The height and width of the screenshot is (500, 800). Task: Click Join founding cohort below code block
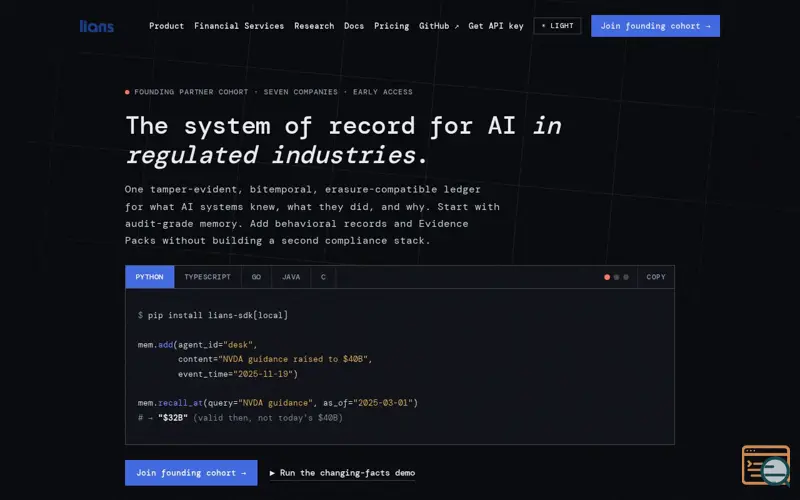click(x=191, y=473)
